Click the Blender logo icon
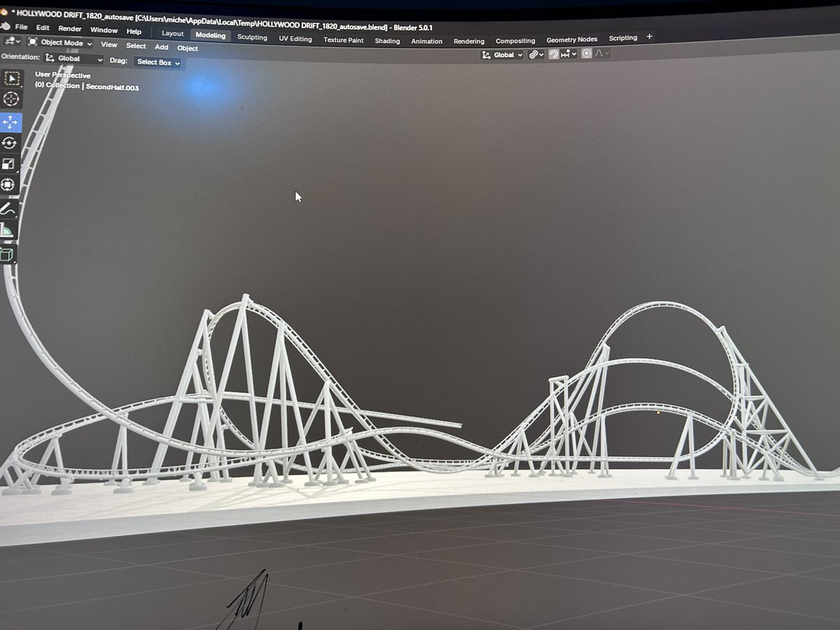This screenshot has height=630, width=840. 6,26
